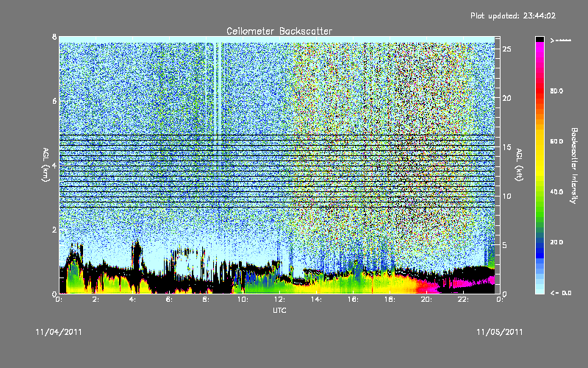Click the "AGL (kft)" right axis label
This screenshot has width=588, height=368.
point(519,165)
